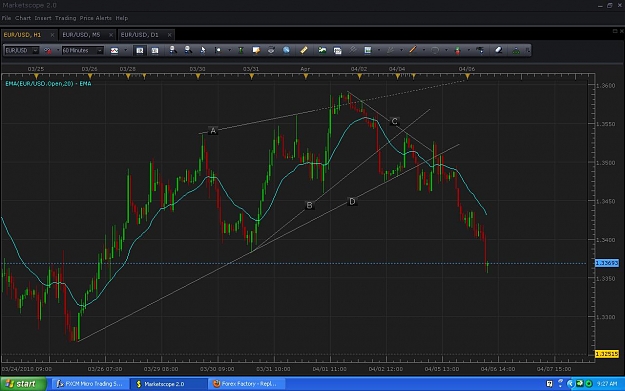The width and height of the screenshot is (625, 391).
Task: Open the File menu
Action: tap(6, 18)
